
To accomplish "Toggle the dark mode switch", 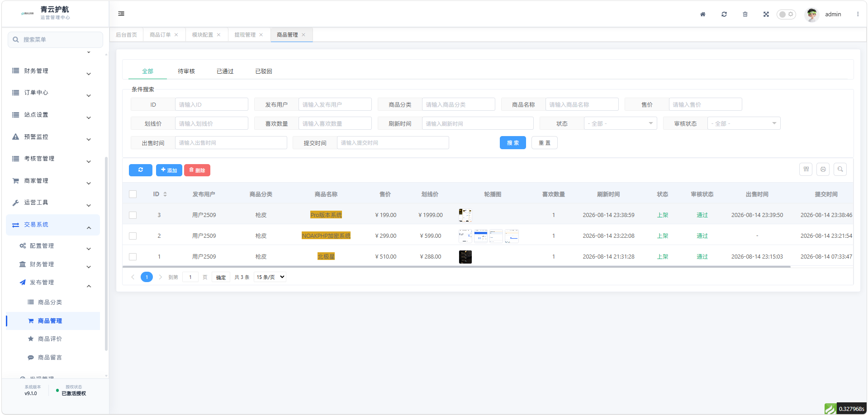I will click(x=786, y=14).
